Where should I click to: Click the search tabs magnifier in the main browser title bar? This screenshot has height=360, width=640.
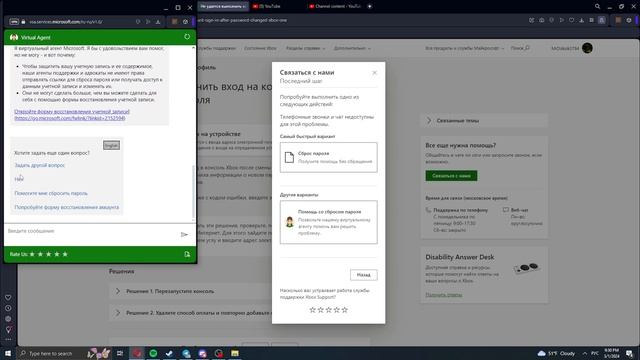(598, 7)
